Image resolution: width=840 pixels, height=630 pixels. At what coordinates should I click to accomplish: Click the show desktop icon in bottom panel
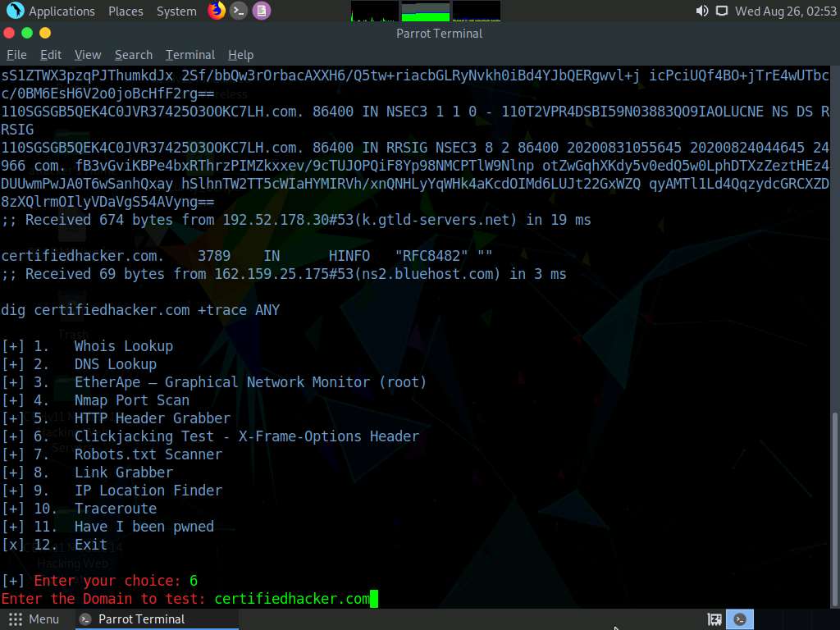pyautogui.click(x=714, y=619)
